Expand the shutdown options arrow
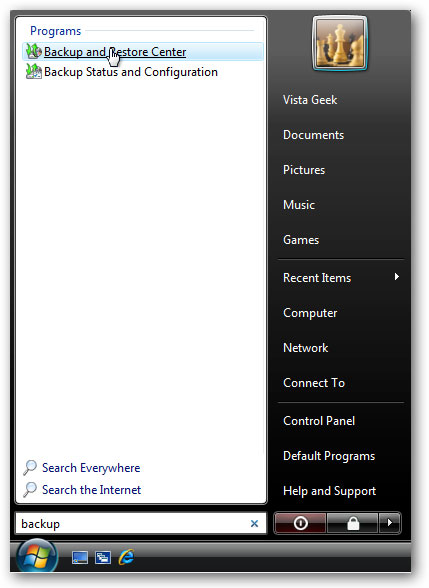This screenshot has width=429, height=588. click(390, 523)
